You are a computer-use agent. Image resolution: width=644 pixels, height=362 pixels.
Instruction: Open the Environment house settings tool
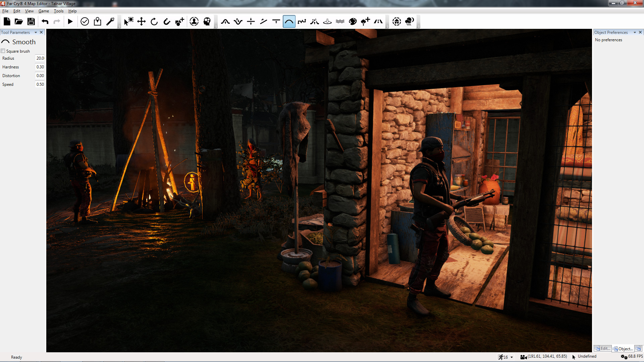point(397,21)
